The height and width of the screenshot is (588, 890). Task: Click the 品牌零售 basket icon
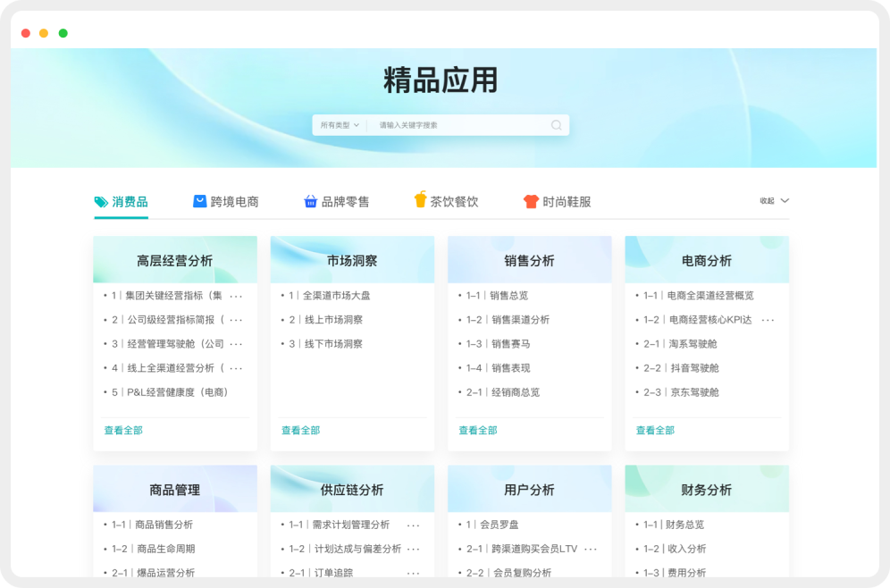[310, 202]
